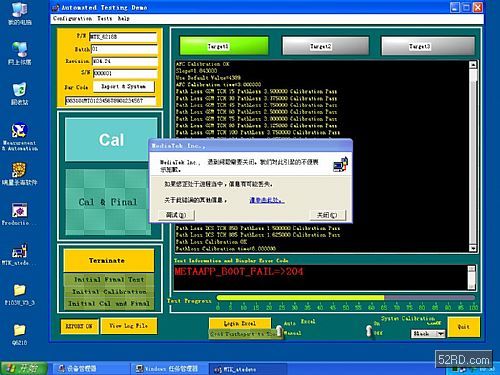The image size is (500, 375).
Task: Click the log window scroll up arrow
Action: pos(473,65)
